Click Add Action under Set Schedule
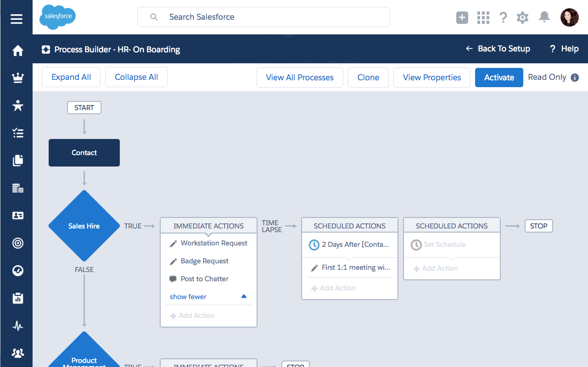This screenshot has width=588, height=367. pos(436,268)
